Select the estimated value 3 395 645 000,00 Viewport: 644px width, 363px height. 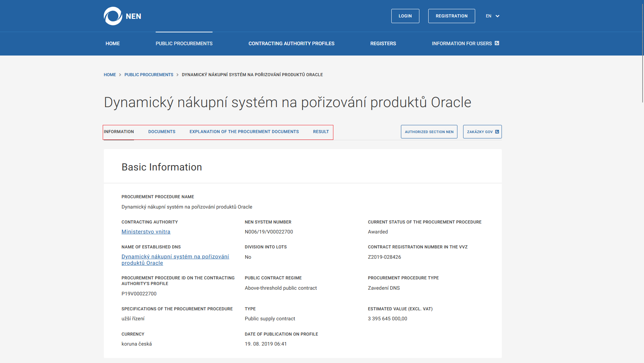[x=387, y=319]
